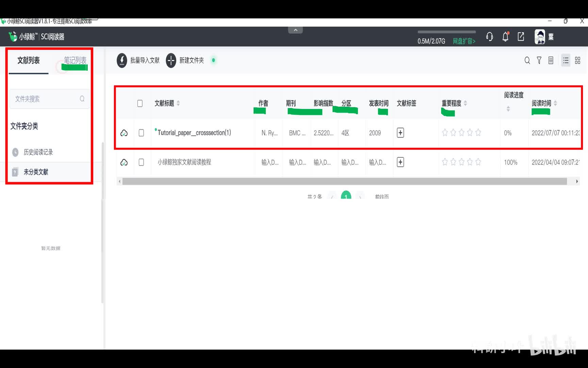Switch to the 笔记列表 tab

tap(75, 60)
